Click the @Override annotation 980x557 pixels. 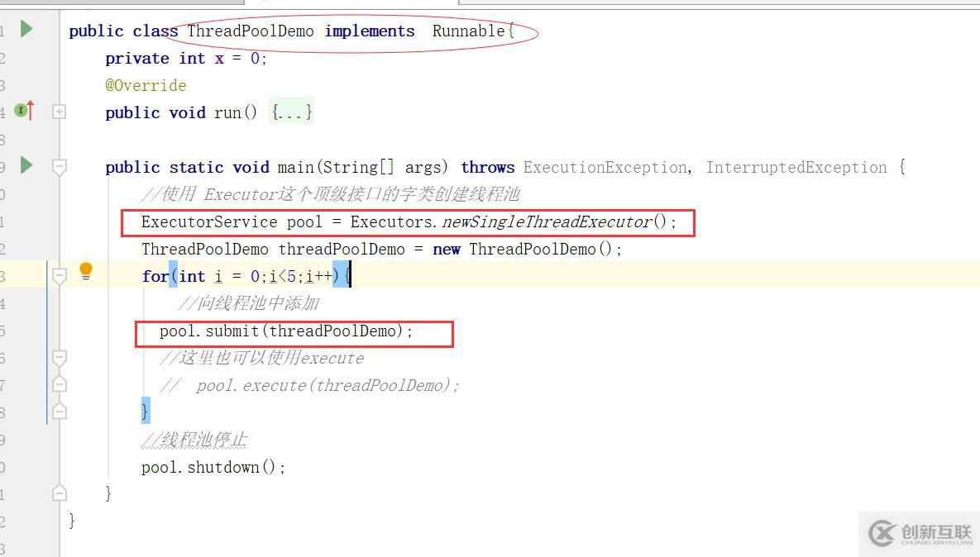[146, 85]
